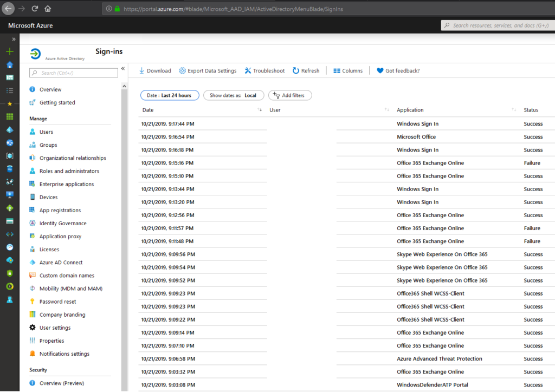Screen dimensions: 555x392
Task: Collapse the left menu with double chevron
Action: (x=123, y=69)
